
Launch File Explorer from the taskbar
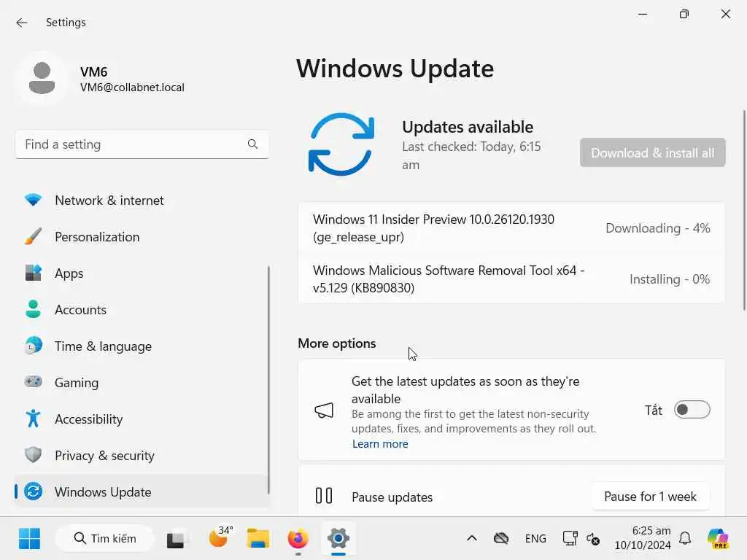coord(258,539)
